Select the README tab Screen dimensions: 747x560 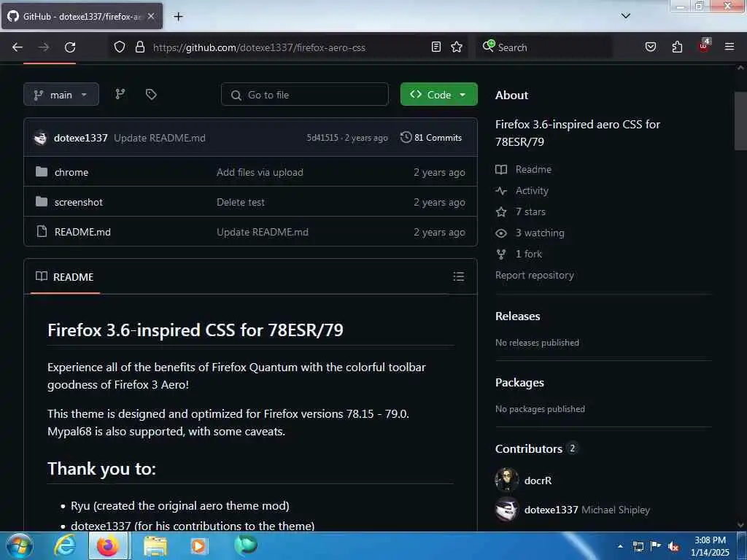pyautogui.click(x=65, y=276)
